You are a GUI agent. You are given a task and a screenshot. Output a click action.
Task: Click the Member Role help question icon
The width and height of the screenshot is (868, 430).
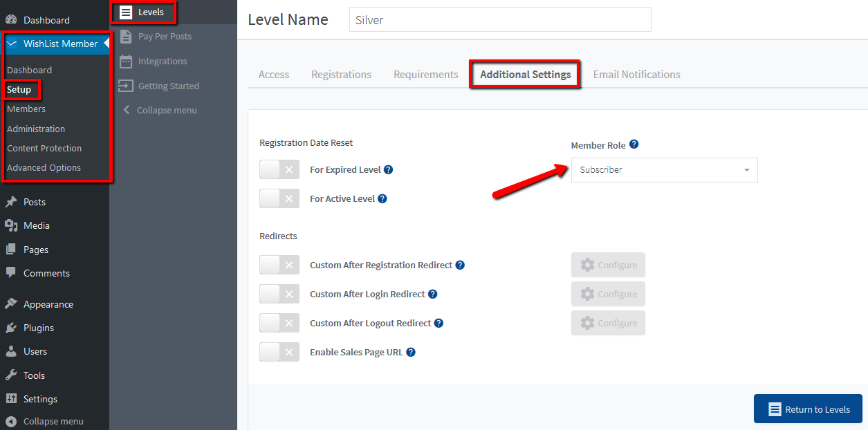(x=634, y=145)
